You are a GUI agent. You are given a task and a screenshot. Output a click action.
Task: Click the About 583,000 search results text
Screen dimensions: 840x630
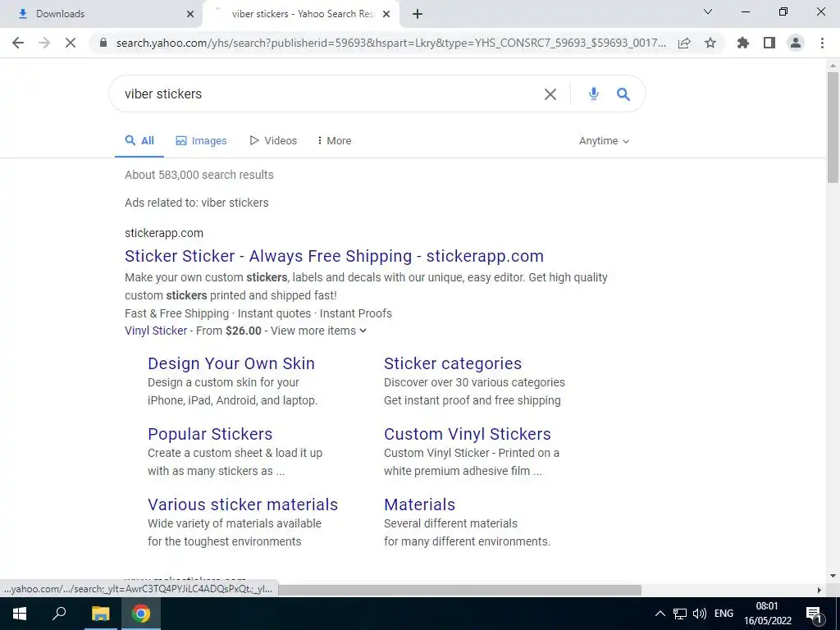point(199,175)
